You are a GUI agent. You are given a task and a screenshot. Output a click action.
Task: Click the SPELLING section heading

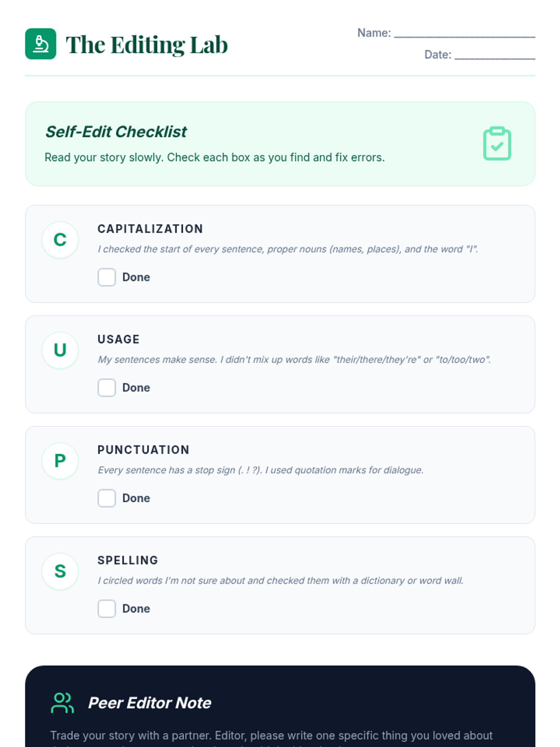point(128,560)
